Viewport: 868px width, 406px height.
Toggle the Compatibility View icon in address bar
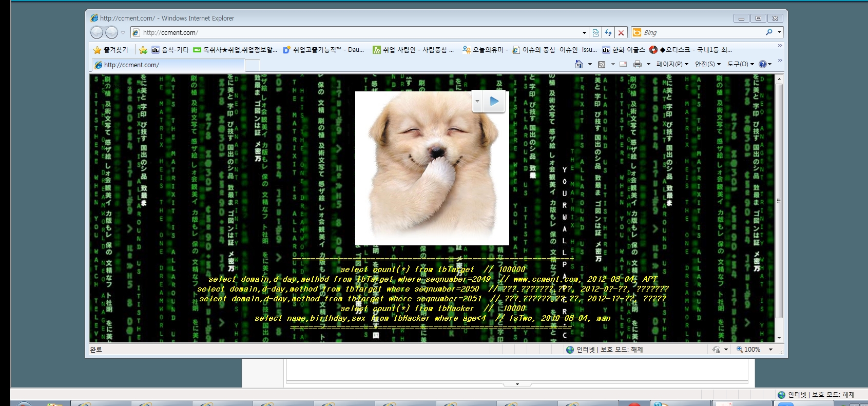click(x=595, y=33)
